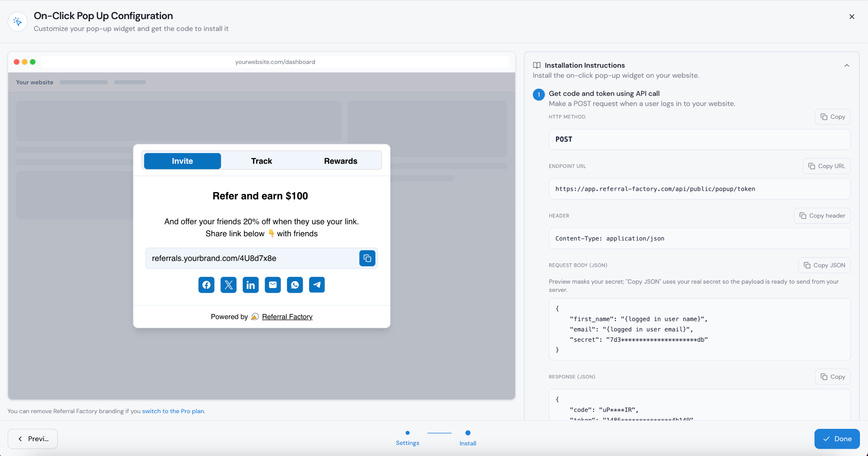Collapse the Installation Instructions section
The height and width of the screenshot is (456, 868).
coord(846,65)
